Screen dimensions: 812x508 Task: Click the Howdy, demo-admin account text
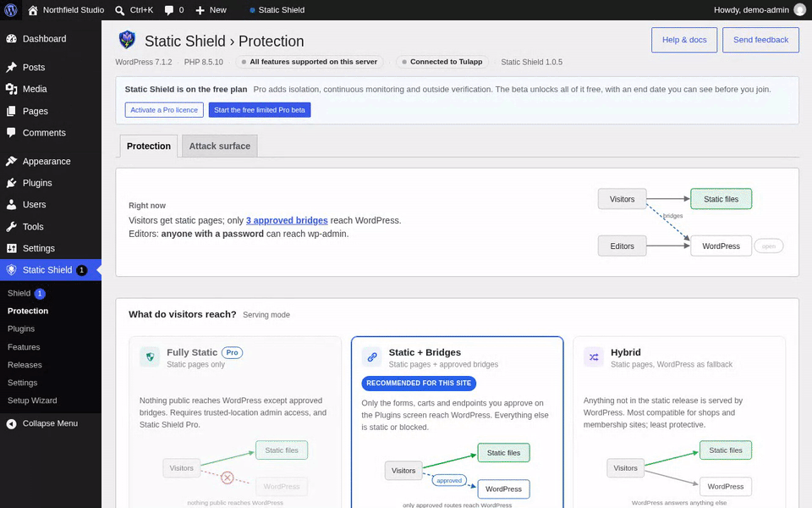click(x=751, y=10)
